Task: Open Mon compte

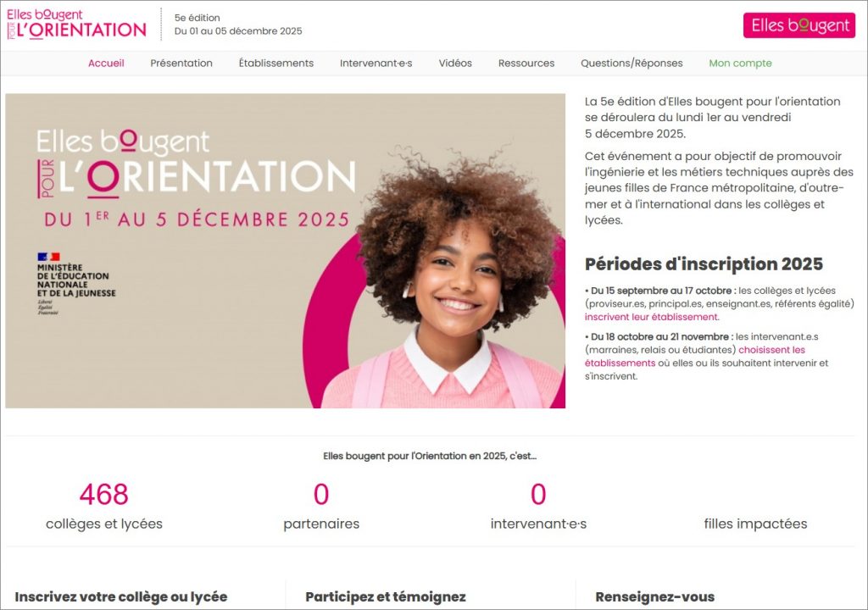Action: (740, 63)
